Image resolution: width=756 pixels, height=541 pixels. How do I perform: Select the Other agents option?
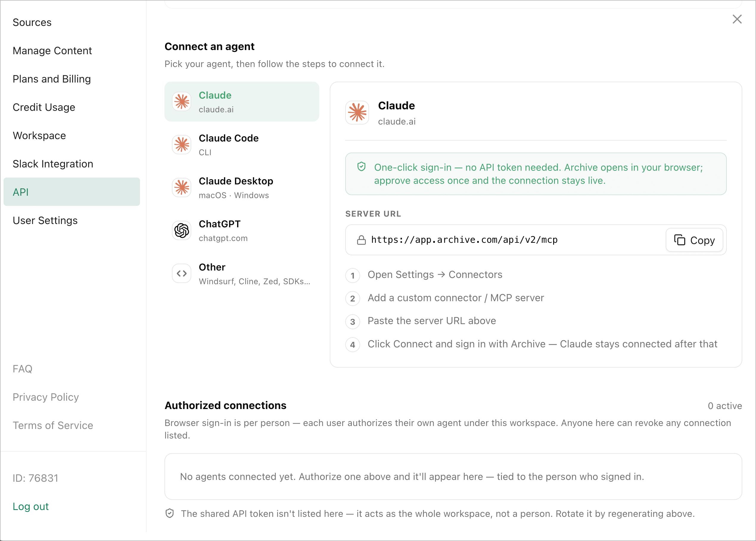pos(242,273)
